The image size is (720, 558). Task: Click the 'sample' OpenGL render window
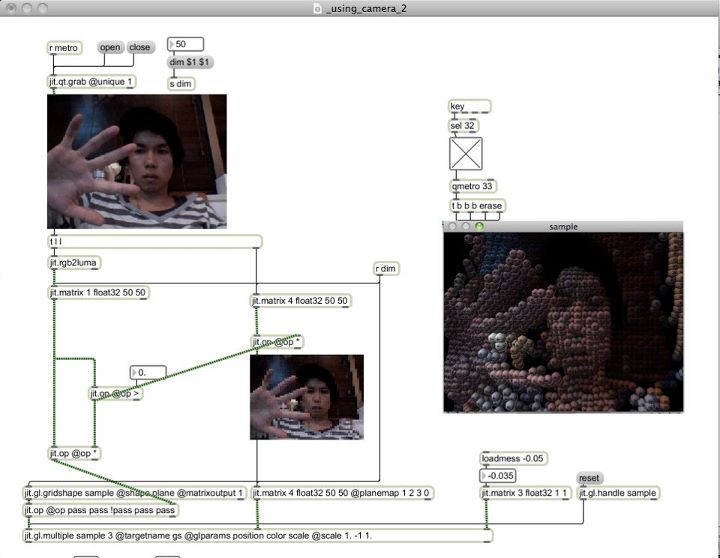(563, 322)
